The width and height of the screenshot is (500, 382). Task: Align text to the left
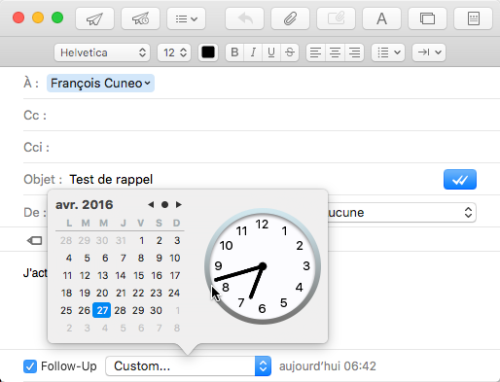click(x=315, y=52)
